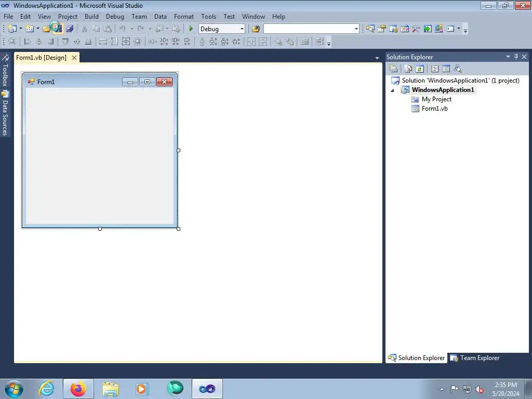Save the current file with Save icon
This screenshot has height=399, width=532.
pos(58,29)
